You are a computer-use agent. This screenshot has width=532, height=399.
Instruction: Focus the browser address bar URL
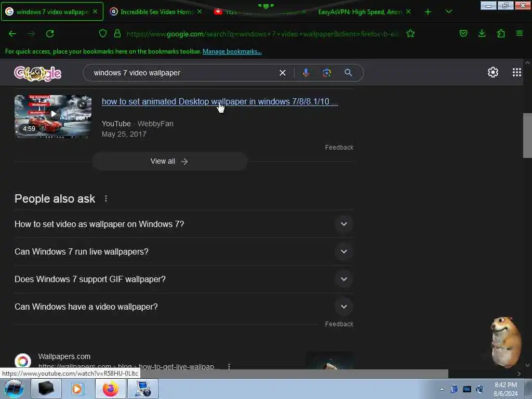[x=262, y=34]
